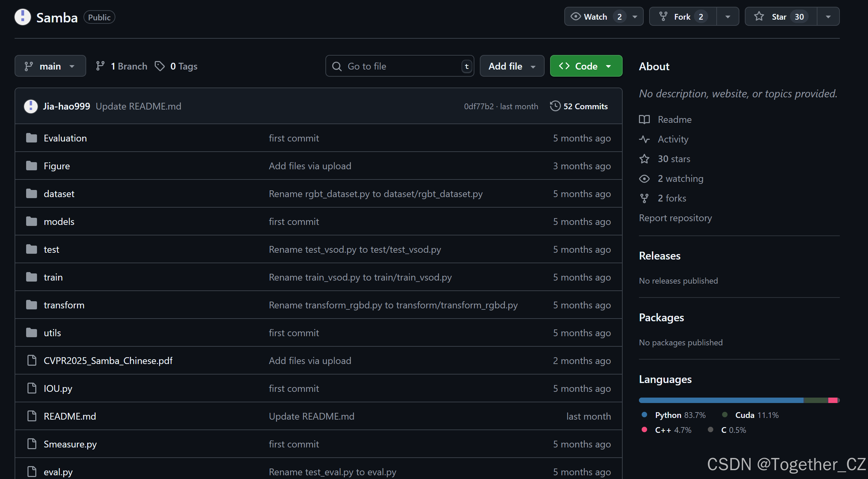
Task: Open the main branch selector
Action: [x=50, y=66]
